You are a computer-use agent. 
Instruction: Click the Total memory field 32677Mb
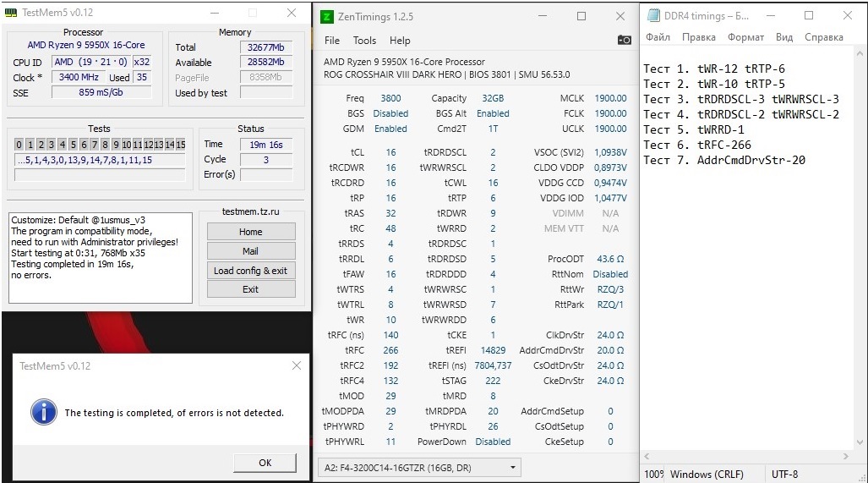click(265, 47)
